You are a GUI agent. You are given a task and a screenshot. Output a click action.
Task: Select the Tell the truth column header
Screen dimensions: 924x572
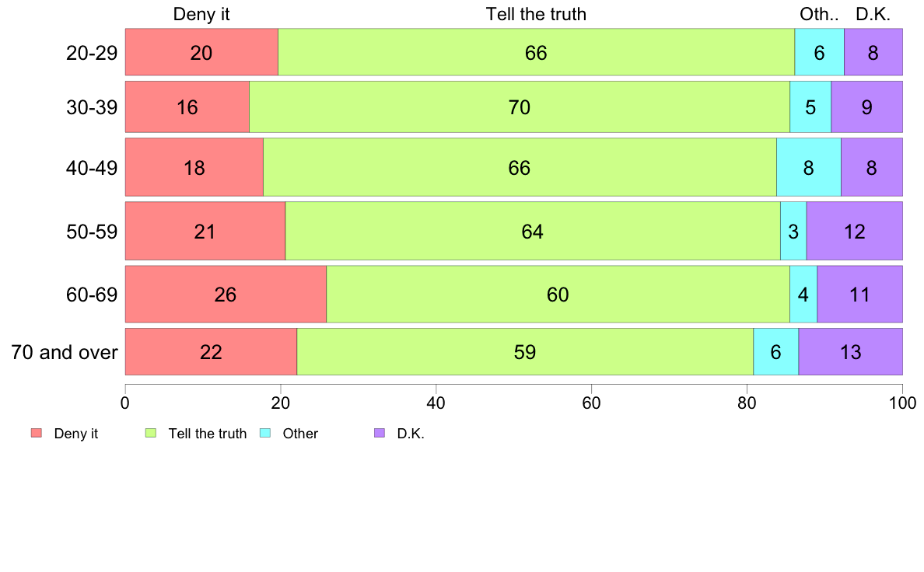[x=536, y=14]
